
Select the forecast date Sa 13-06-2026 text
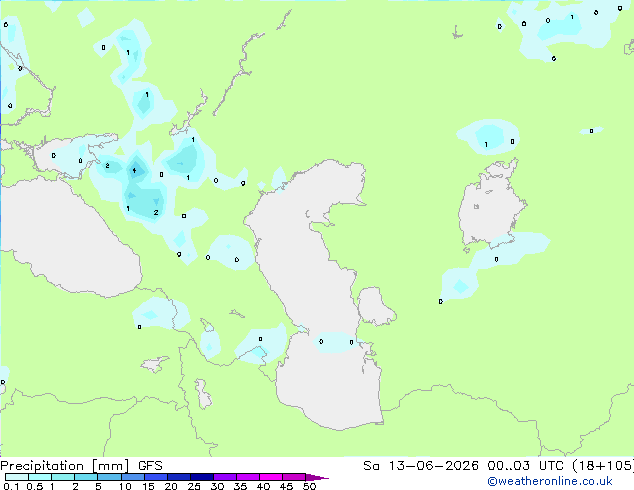pos(421,466)
